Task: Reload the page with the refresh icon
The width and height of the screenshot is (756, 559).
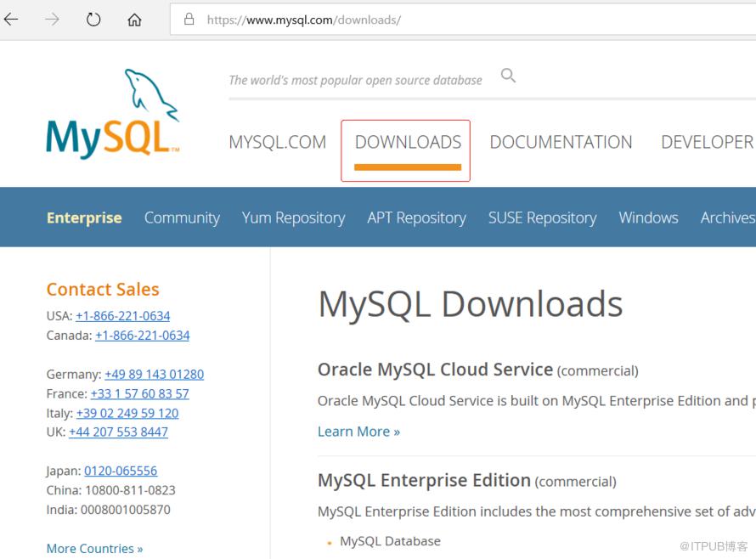Action: pos(93,20)
